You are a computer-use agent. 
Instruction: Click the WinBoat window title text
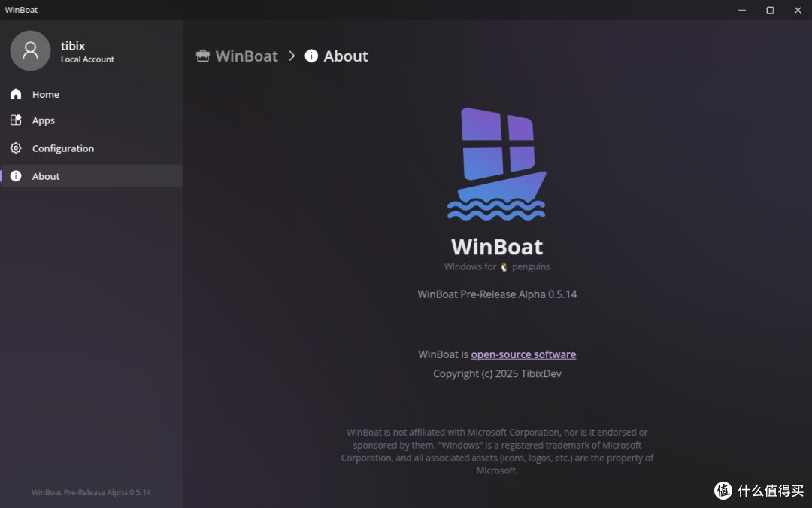[21, 10]
